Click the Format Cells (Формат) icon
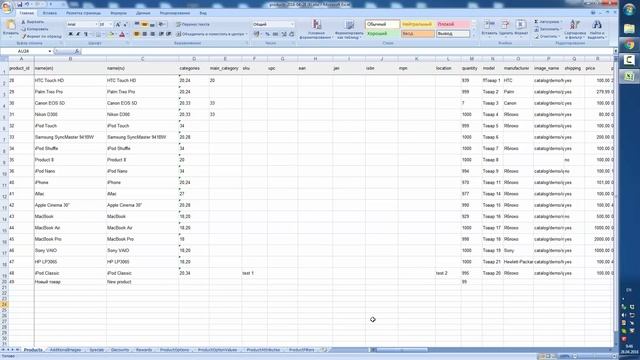 pyautogui.click(x=521, y=24)
